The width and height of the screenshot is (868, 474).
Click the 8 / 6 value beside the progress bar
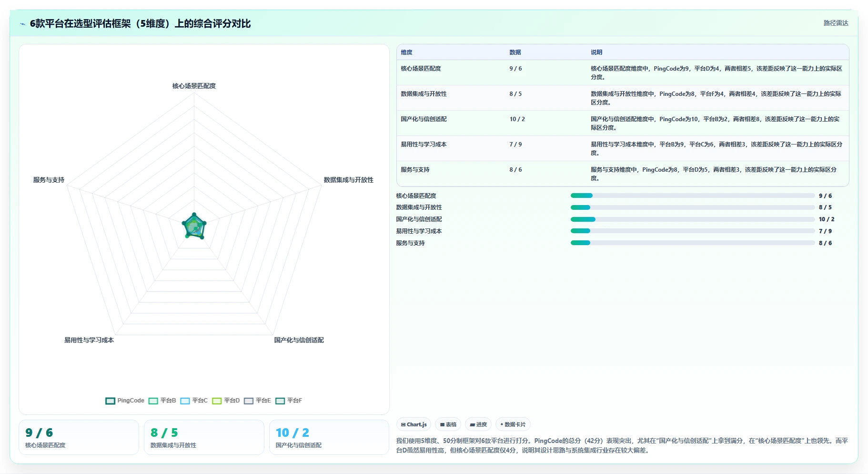pyautogui.click(x=825, y=243)
